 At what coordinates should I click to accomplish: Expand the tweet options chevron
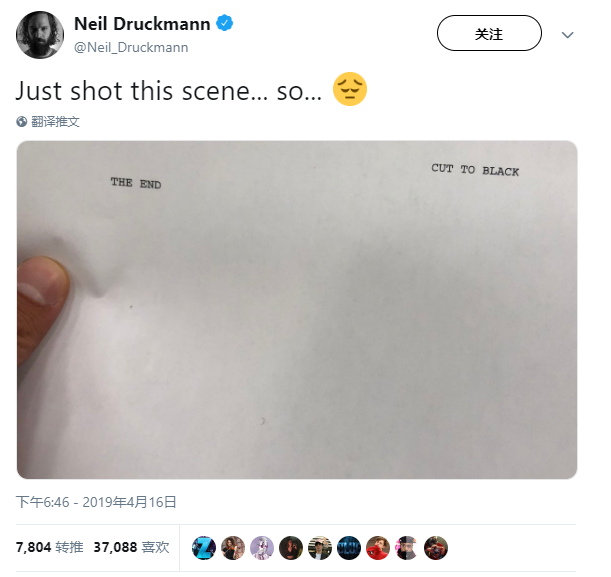click(567, 35)
